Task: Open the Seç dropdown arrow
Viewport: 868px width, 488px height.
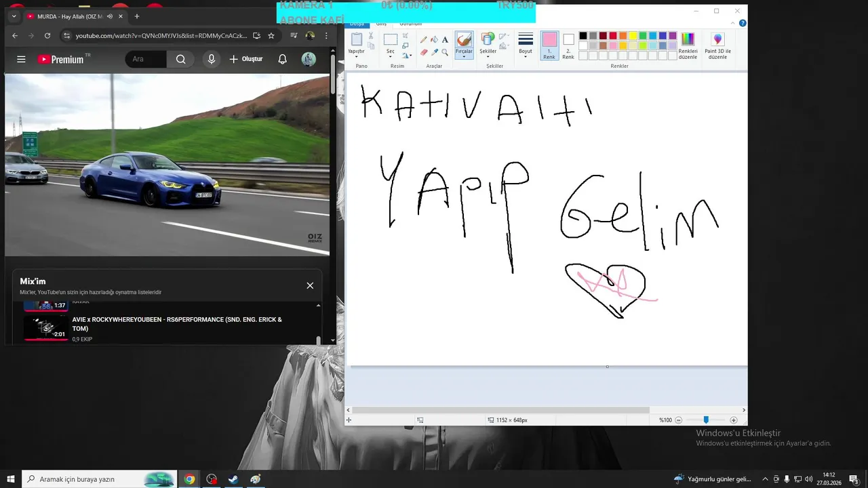Action: coord(391,57)
